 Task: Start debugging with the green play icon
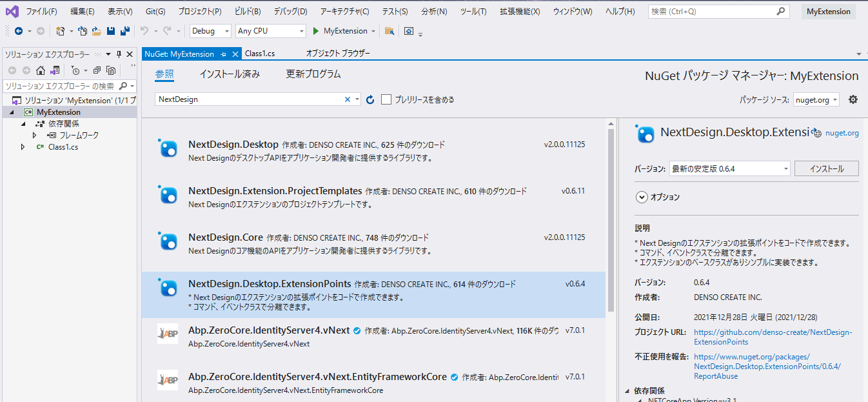(316, 31)
